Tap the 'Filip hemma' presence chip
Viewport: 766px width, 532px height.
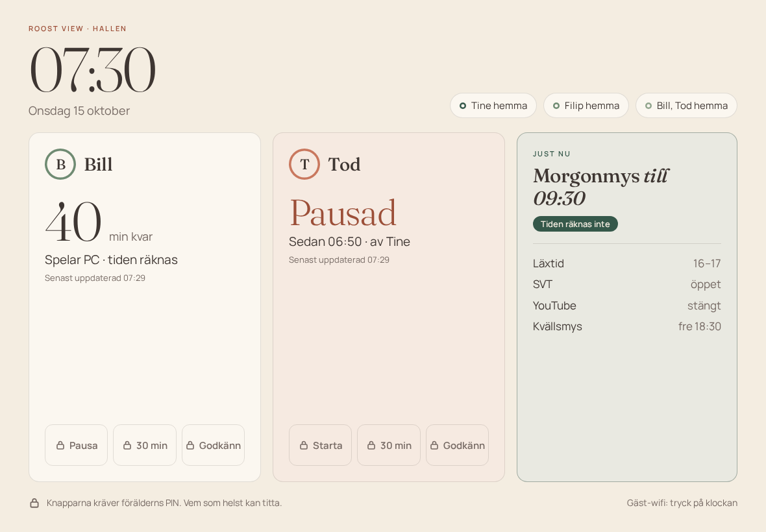click(x=586, y=105)
